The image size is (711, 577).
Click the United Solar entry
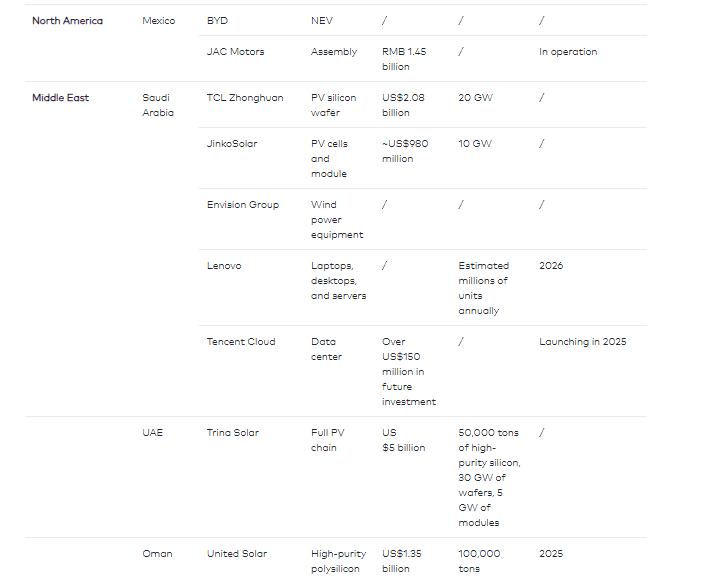237,554
